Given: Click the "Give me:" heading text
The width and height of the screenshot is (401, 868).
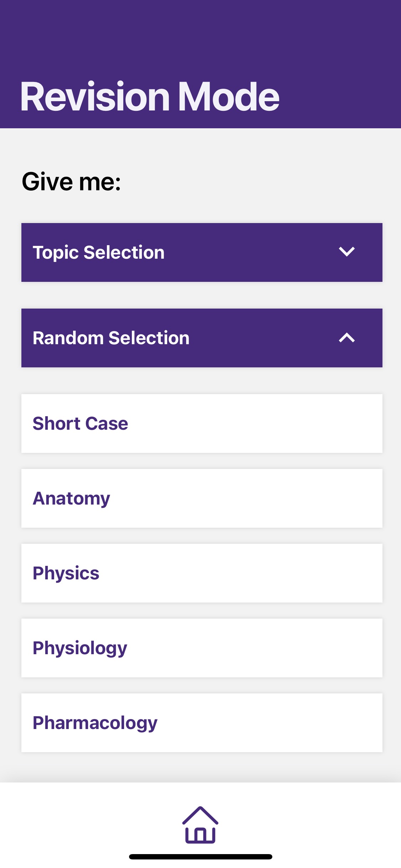Looking at the screenshot, I should pyautogui.click(x=71, y=182).
